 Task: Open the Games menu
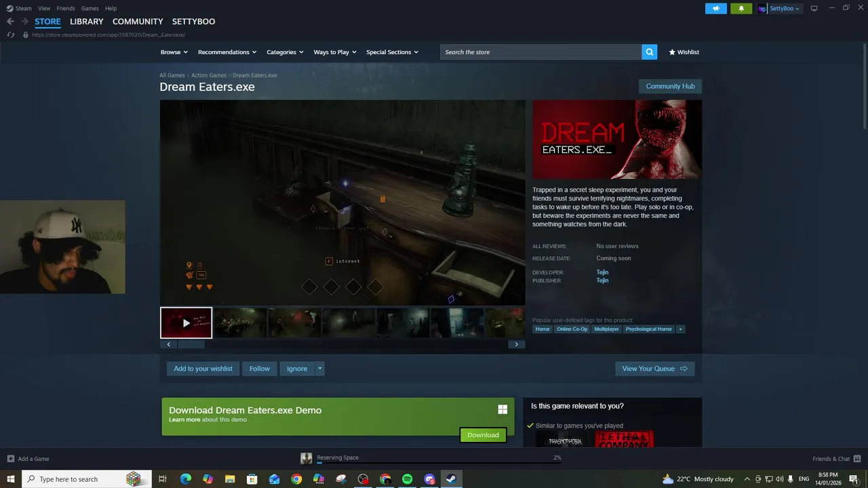point(90,8)
